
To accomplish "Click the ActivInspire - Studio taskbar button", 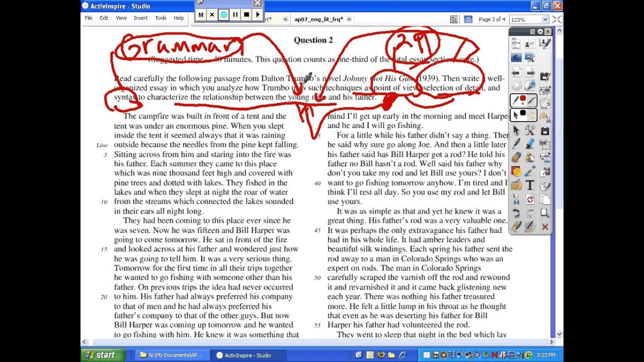I will tap(248, 355).
